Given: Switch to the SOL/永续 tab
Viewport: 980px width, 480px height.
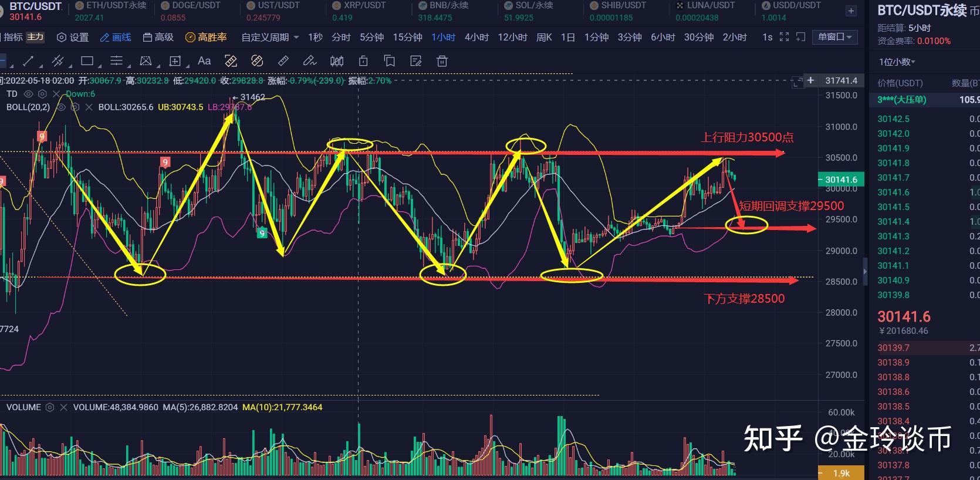Looking at the screenshot, I should pos(529,11).
